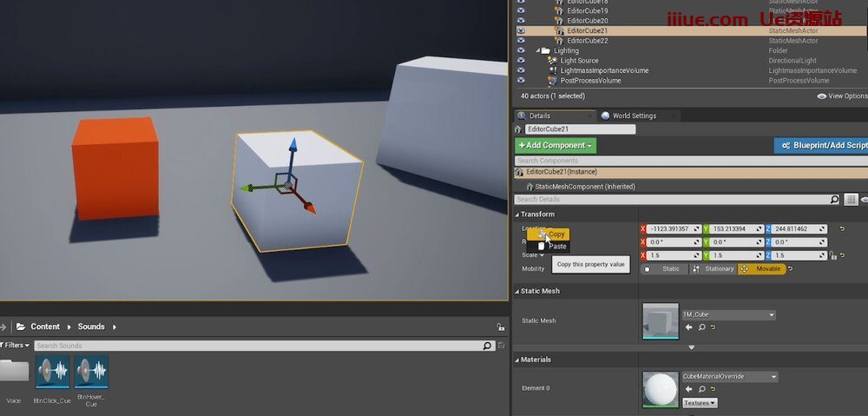
Task: Set Mobility to Stationary
Action: [713, 269]
